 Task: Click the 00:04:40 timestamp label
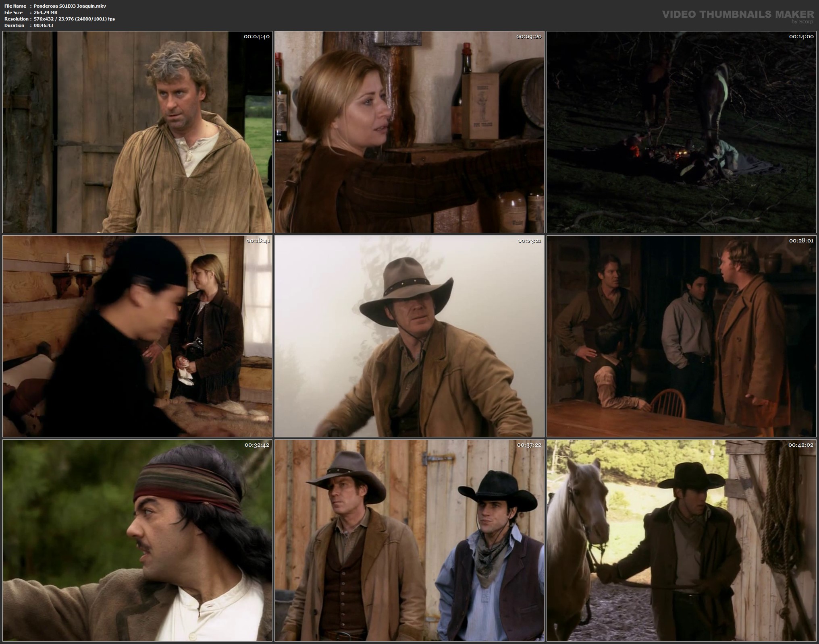(x=257, y=37)
